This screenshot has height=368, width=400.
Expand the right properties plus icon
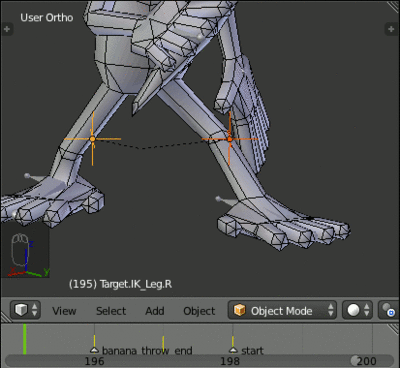(x=391, y=29)
